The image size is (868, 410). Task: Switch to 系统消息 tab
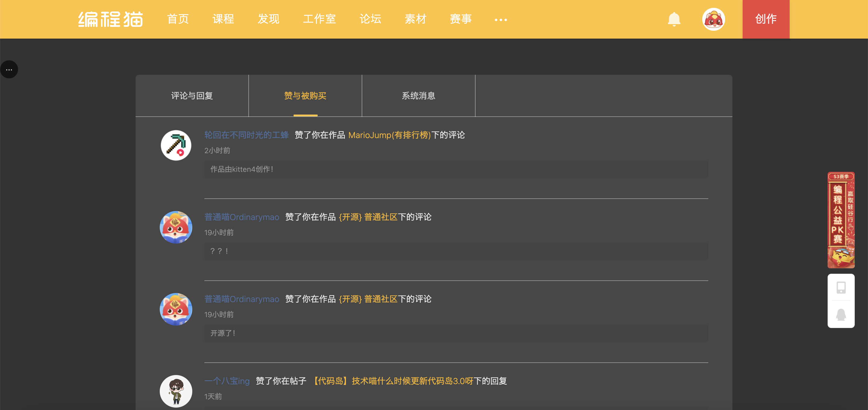(419, 96)
